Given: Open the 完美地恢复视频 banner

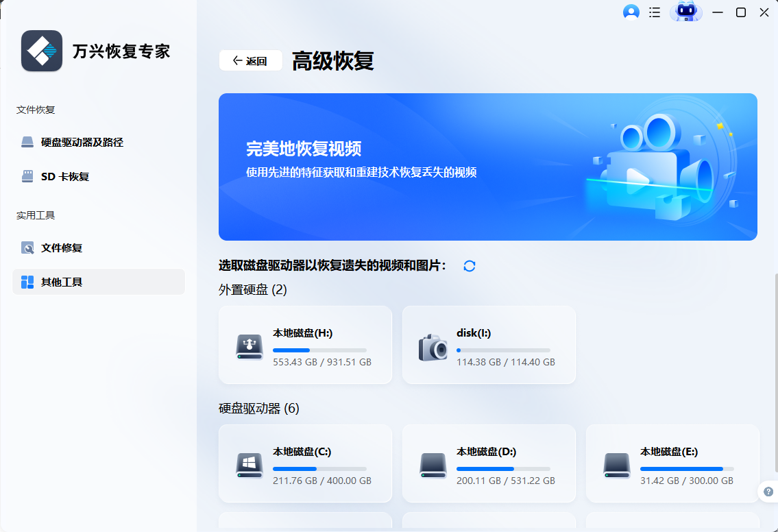Looking at the screenshot, I should (487, 166).
